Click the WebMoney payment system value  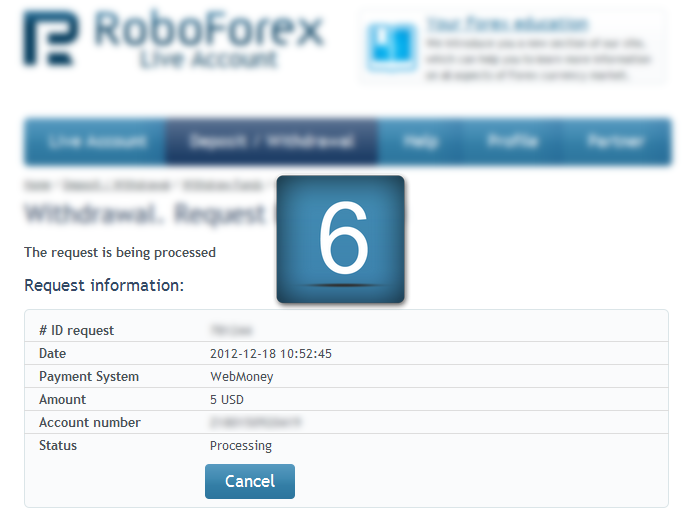(242, 376)
